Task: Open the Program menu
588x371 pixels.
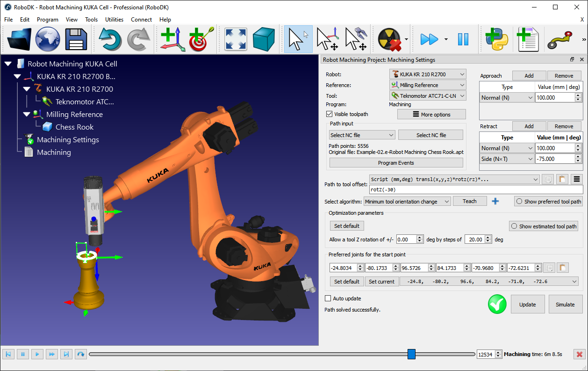Action: click(x=47, y=20)
